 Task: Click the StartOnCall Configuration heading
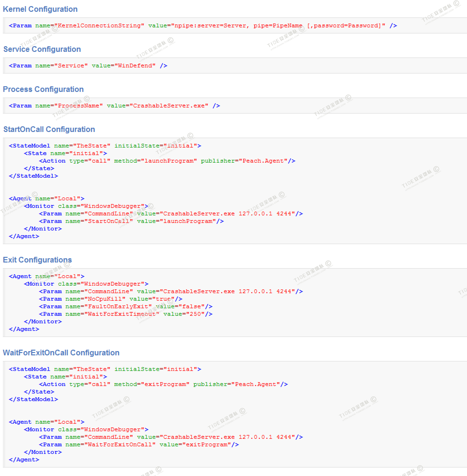click(49, 129)
